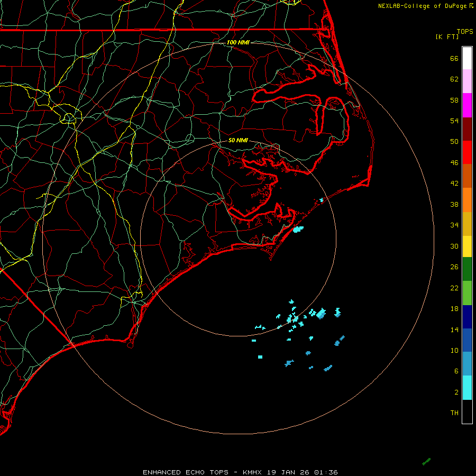Click the 50 NMI range ring label
The height and width of the screenshot is (476, 476).
point(238,140)
